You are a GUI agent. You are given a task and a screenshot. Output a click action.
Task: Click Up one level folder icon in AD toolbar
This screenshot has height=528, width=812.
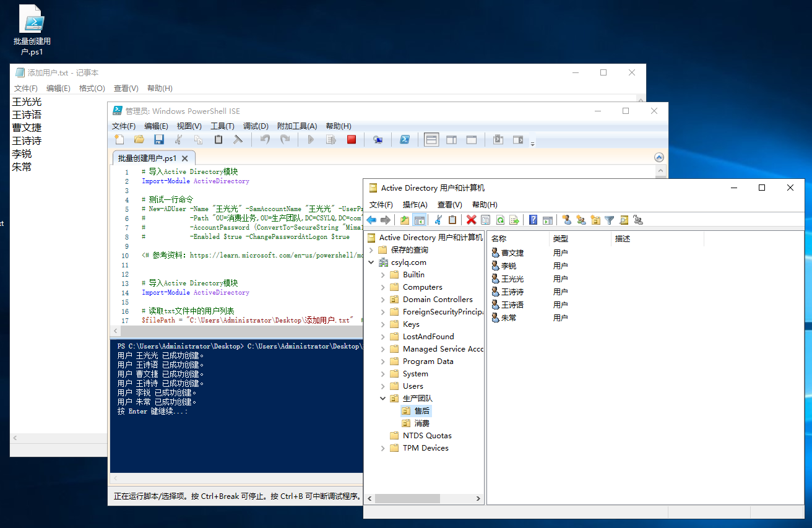pos(405,220)
